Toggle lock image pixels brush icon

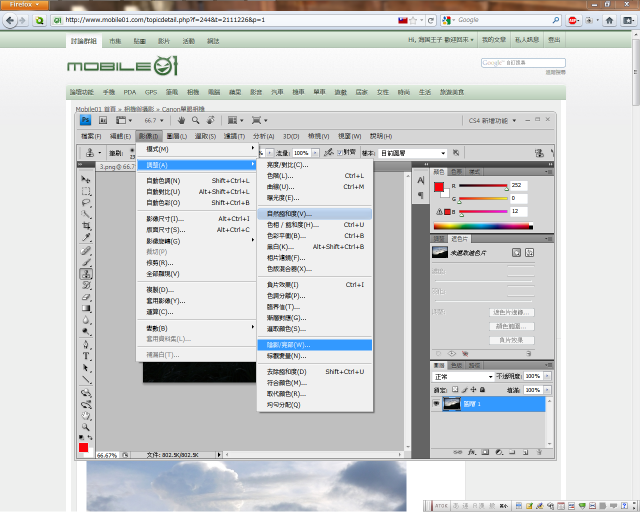pos(464,390)
